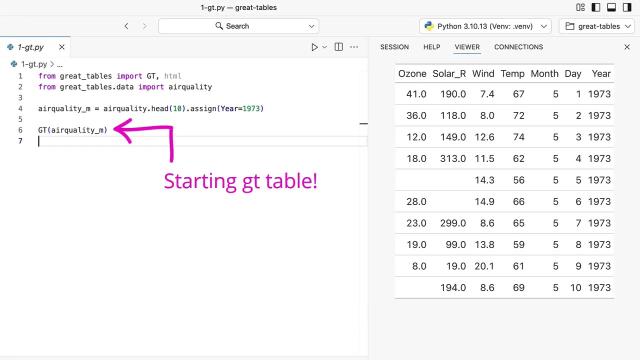This screenshot has height=360, width=640.
Task: Click the Month column header
Action: point(544,74)
